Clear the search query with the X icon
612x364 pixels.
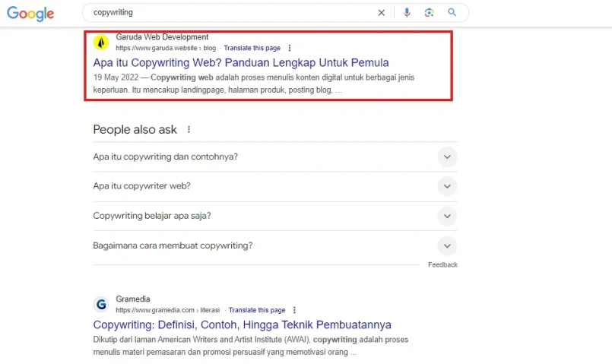point(382,13)
